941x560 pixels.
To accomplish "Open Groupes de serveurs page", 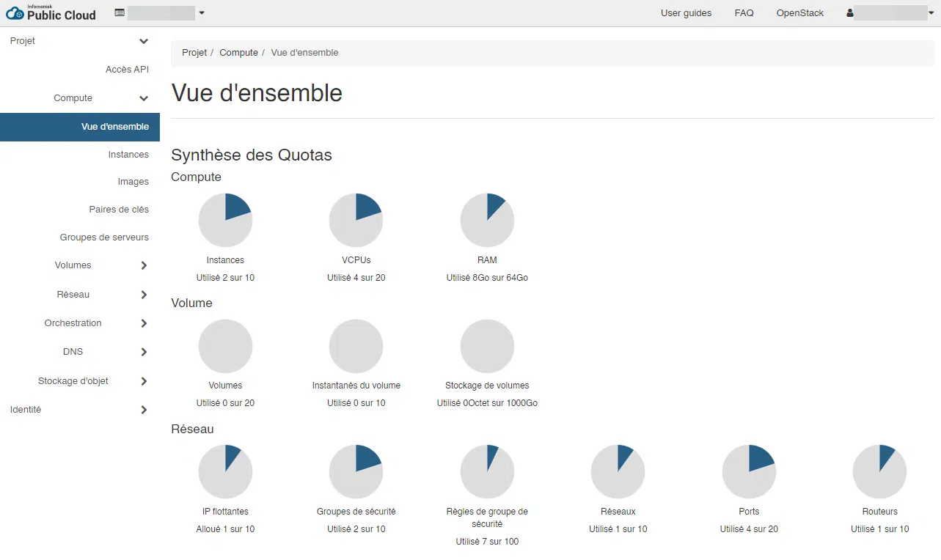I will click(104, 237).
